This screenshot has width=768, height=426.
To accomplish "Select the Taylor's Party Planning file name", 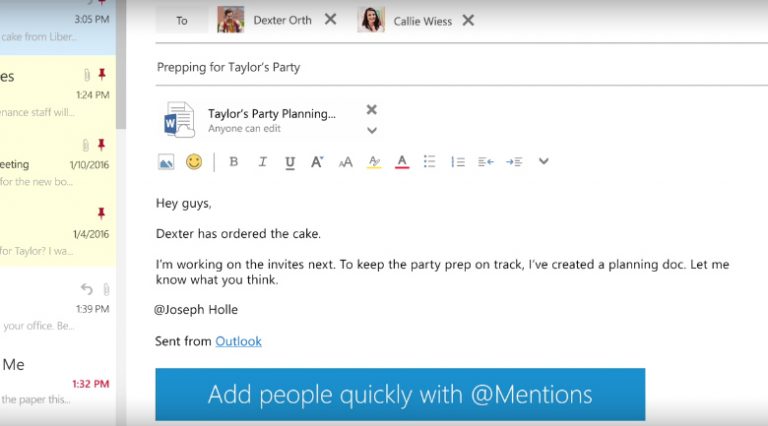I will 272,114.
